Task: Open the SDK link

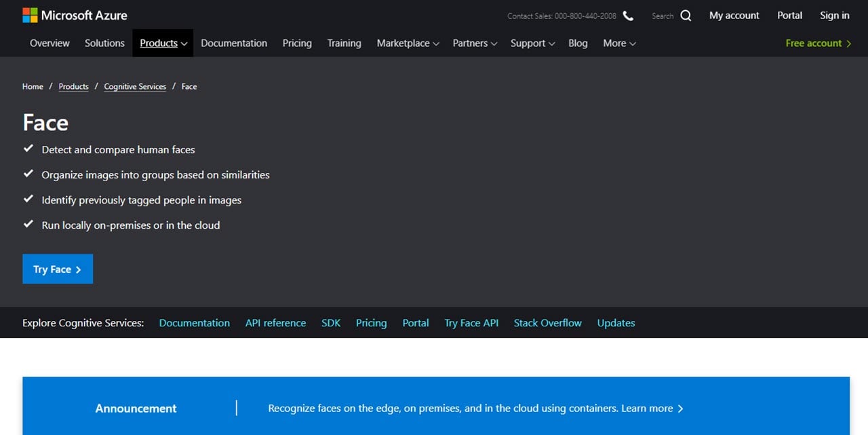Action: pos(331,322)
